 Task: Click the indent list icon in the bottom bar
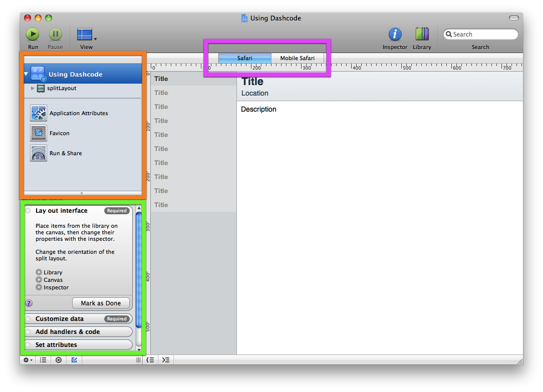(x=166, y=360)
